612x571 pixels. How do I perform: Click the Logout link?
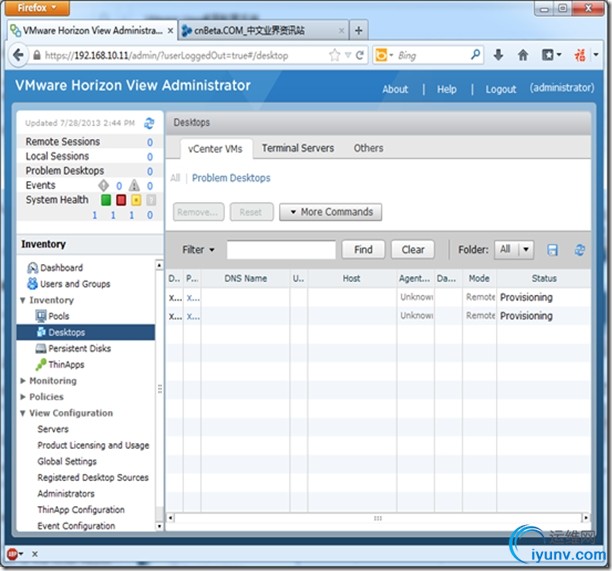pyautogui.click(x=501, y=89)
